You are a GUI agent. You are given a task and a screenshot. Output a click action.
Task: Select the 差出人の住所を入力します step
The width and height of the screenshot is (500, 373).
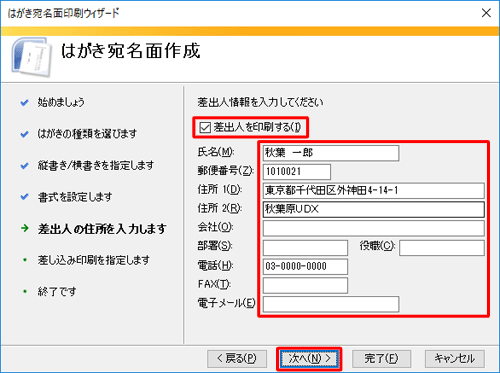102,229
